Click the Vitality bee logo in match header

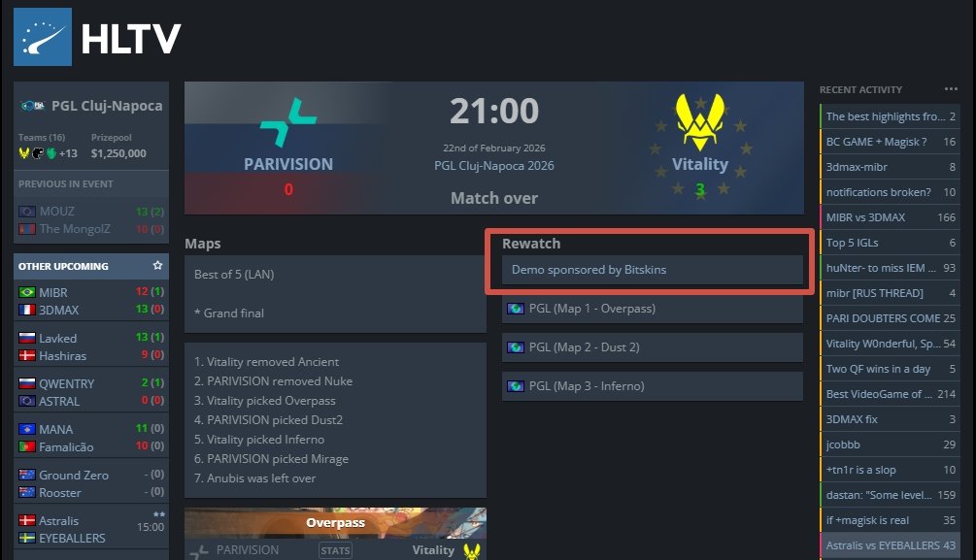(700, 122)
